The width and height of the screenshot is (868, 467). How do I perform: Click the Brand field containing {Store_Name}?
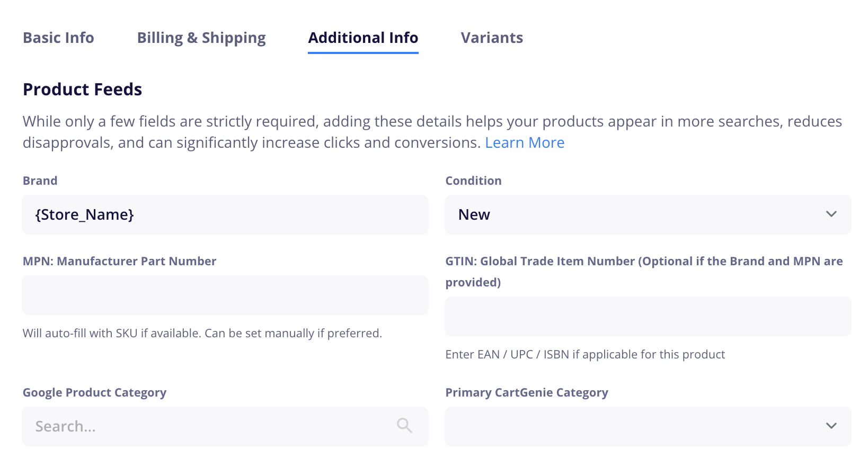tap(225, 214)
